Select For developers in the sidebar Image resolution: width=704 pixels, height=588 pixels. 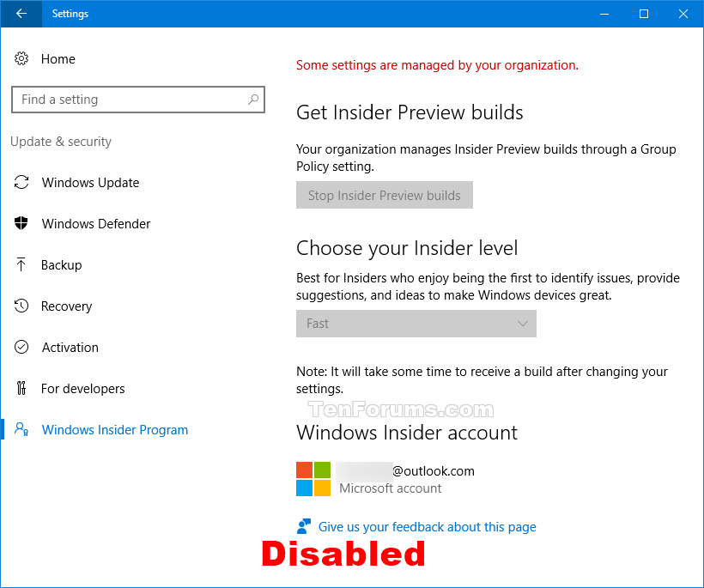83,389
